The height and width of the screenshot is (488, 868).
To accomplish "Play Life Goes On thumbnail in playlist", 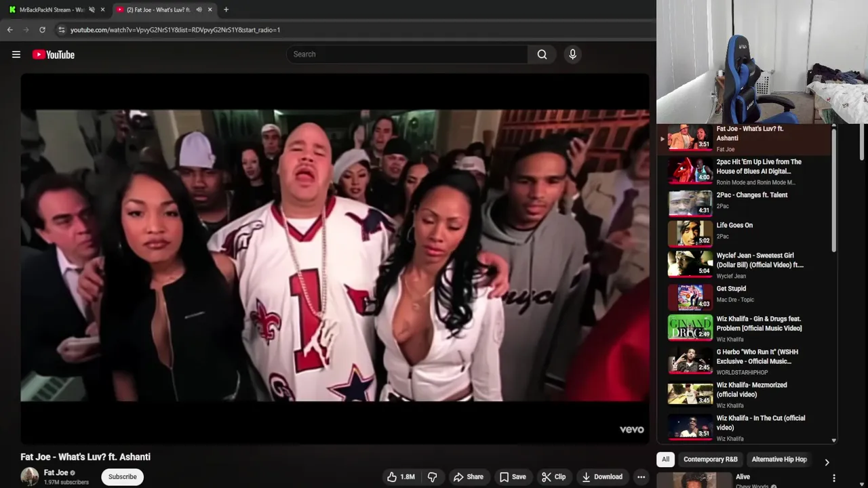I will pyautogui.click(x=690, y=233).
